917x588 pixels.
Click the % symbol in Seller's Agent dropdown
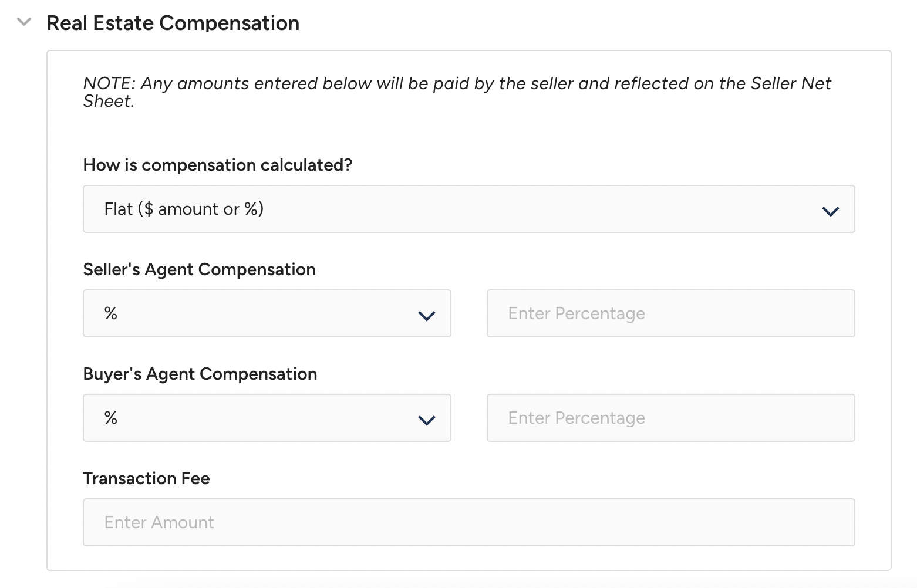click(111, 313)
